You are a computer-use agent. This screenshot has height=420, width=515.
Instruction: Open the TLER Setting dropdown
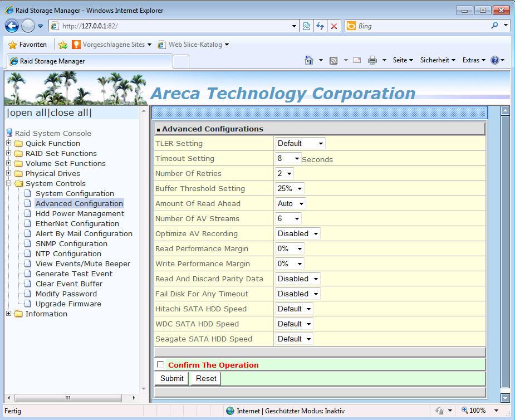click(300, 144)
